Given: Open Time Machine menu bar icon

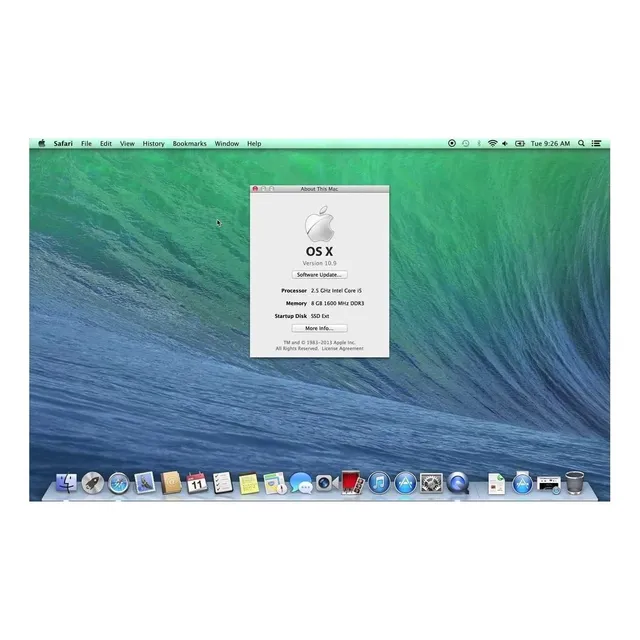Looking at the screenshot, I should pos(466,143).
